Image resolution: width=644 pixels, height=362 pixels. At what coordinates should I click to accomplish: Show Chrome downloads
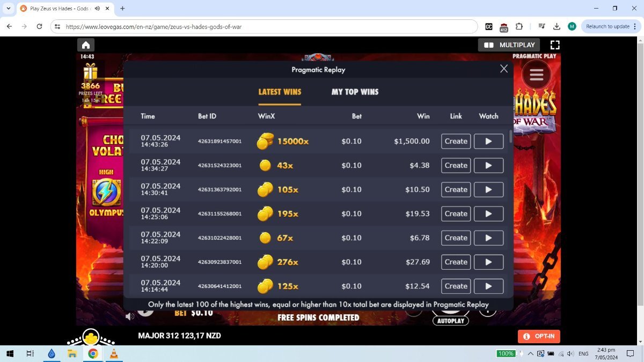click(557, 26)
